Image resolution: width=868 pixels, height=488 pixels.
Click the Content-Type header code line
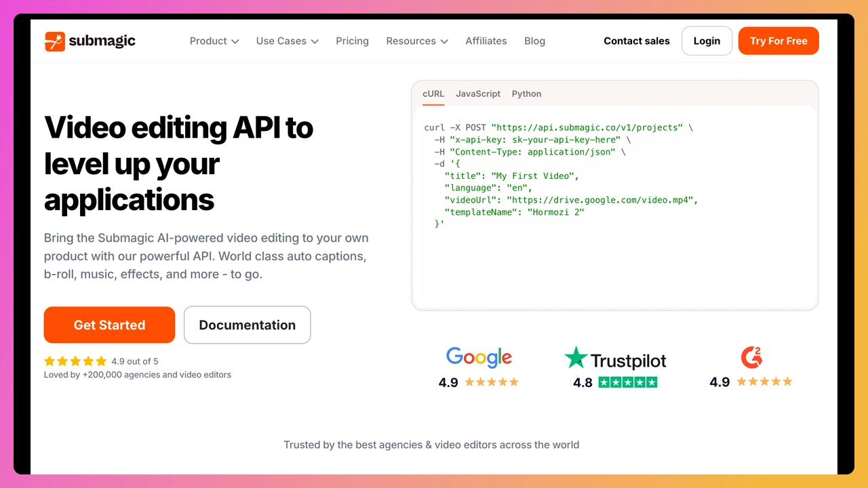tap(530, 152)
